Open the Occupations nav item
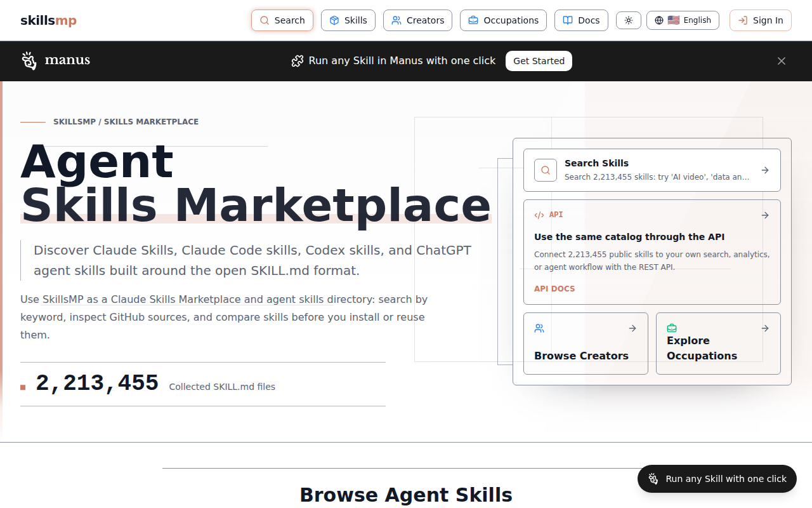812x508 pixels. tap(503, 20)
